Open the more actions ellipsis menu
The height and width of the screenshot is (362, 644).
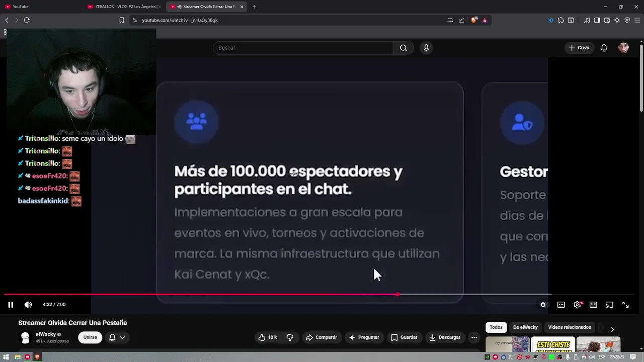[x=474, y=337]
